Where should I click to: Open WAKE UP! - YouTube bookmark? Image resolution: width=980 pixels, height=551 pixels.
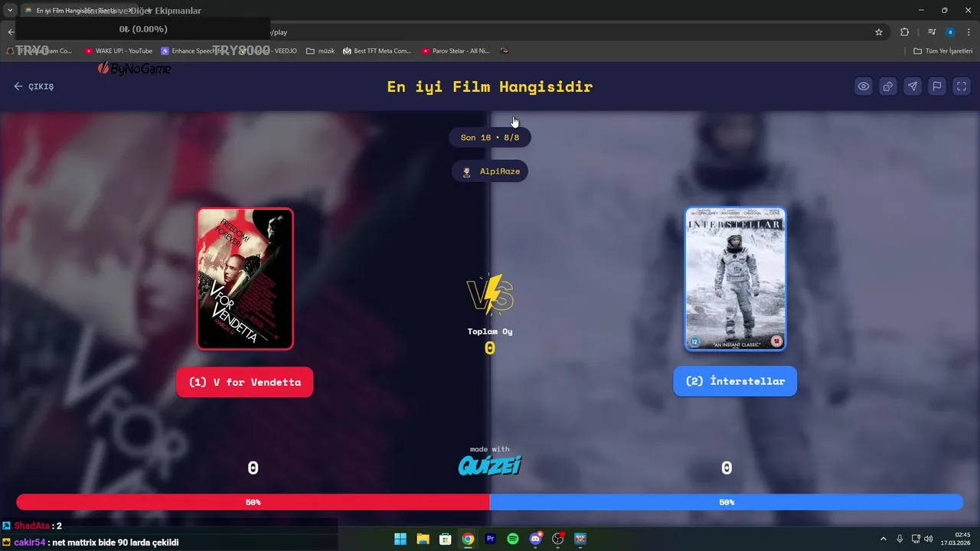pyautogui.click(x=119, y=51)
